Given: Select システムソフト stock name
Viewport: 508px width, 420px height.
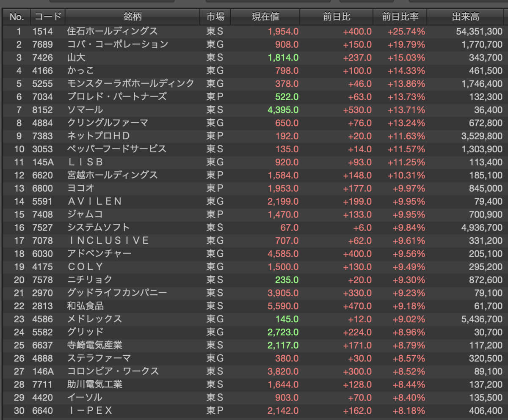Looking at the screenshot, I should 99,228.
